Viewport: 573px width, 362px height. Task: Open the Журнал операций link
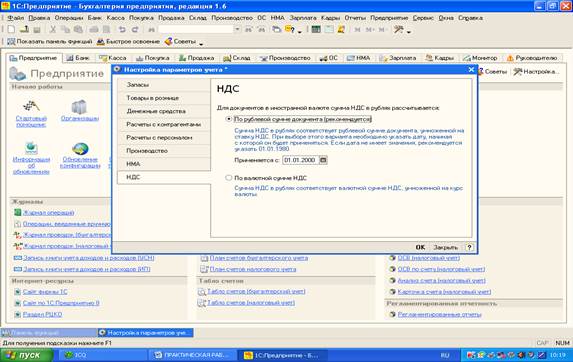pos(48,212)
